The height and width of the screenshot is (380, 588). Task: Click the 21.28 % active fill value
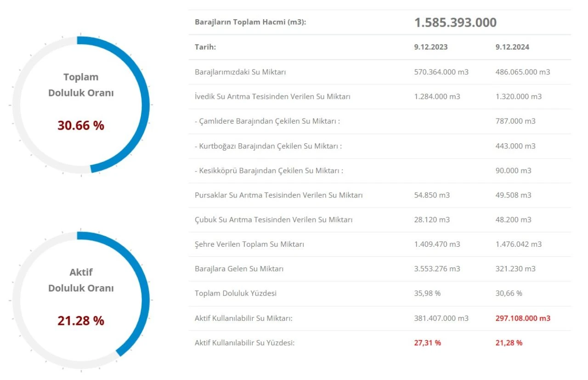pyautogui.click(x=81, y=321)
